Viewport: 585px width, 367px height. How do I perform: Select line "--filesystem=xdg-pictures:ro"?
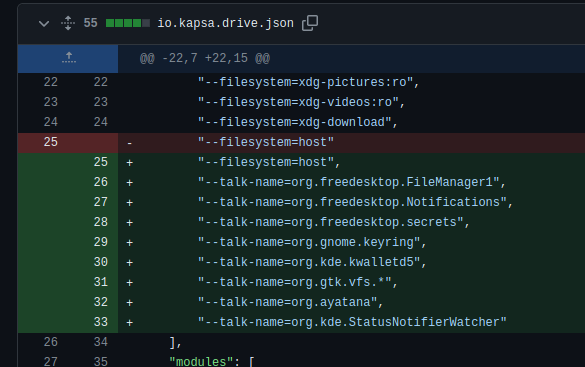coord(308,82)
